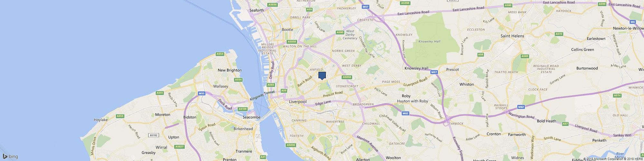Click the M53 shield near Wallasey
Screen dimensions: 644x161
pos(202,93)
